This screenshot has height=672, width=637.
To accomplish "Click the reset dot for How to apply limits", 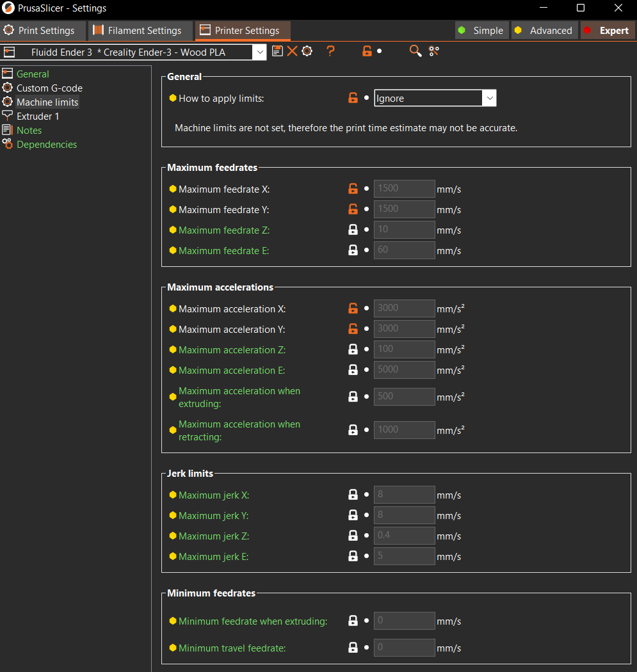I will pyautogui.click(x=366, y=98).
